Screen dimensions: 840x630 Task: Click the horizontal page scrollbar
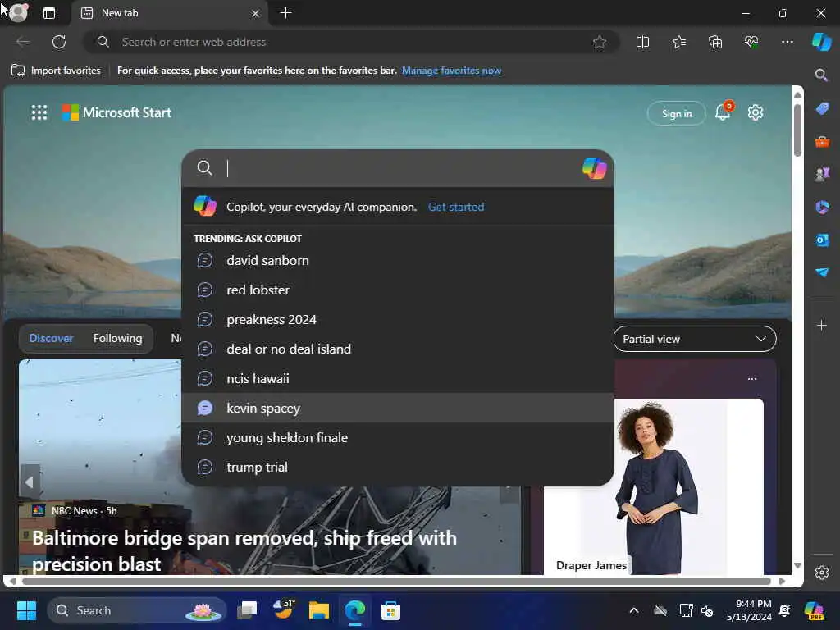[x=396, y=581]
